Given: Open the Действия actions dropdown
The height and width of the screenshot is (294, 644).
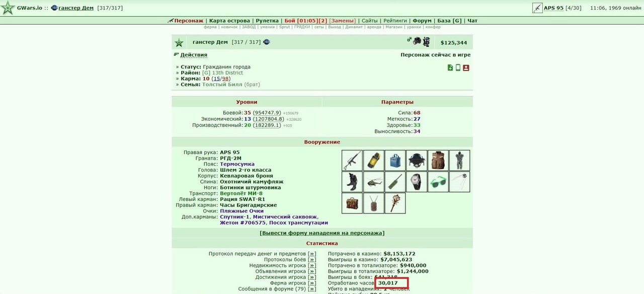Looking at the screenshot, I should pos(194,55).
